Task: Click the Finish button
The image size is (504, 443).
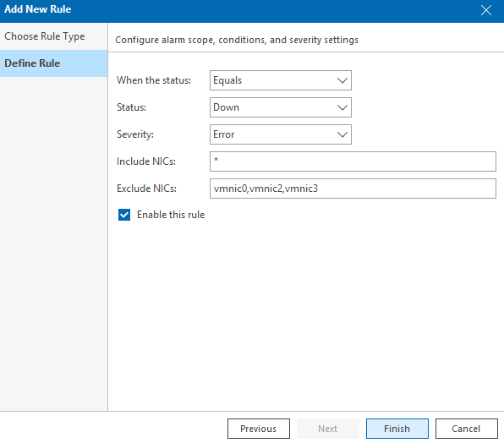Action: tap(397, 429)
